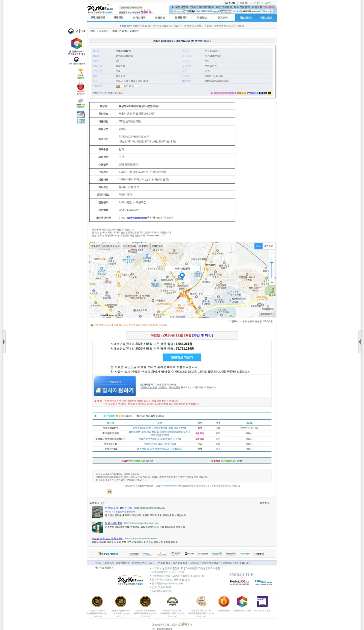Image resolution: width=364 pixels, height=630 pixels.
Task: Toggle 자전거도로 정보 overlay on map
Action: tap(112, 246)
